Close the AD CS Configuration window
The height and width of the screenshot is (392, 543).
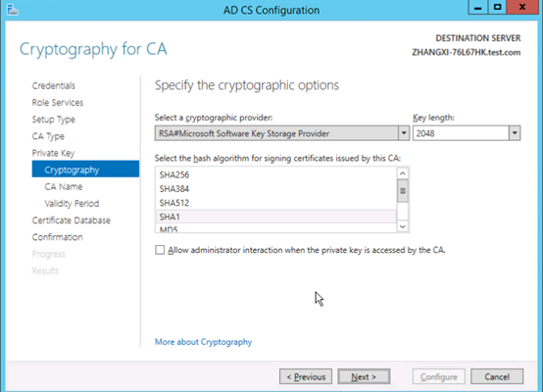pyautogui.click(x=522, y=8)
